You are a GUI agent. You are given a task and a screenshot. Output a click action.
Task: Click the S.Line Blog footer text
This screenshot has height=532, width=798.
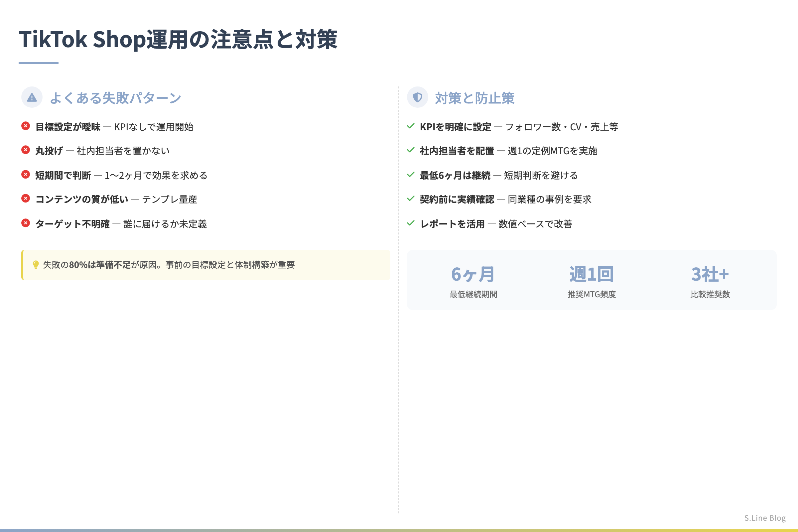click(765, 518)
